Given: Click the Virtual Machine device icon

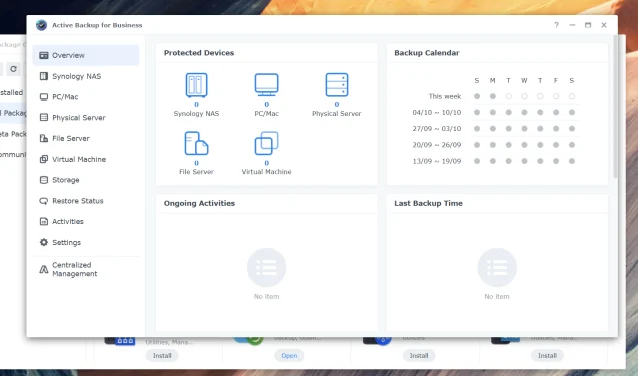Looking at the screenshot, I should coord(267,143).
